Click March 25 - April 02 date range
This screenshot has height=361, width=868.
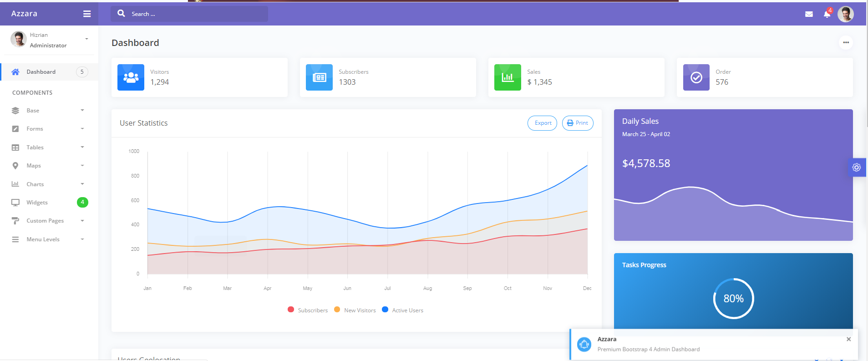pos(646,134)
